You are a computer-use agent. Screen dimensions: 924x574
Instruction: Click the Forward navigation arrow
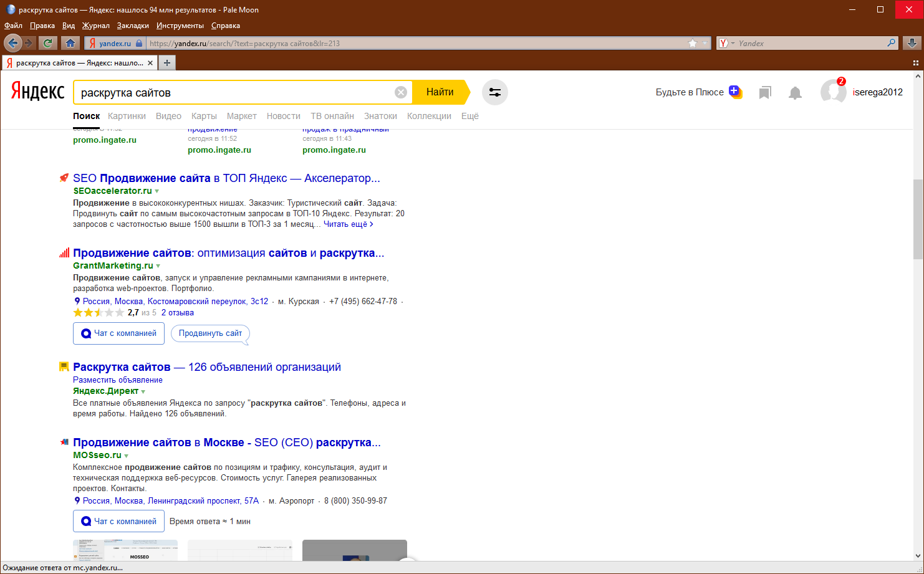click(29, 43)
